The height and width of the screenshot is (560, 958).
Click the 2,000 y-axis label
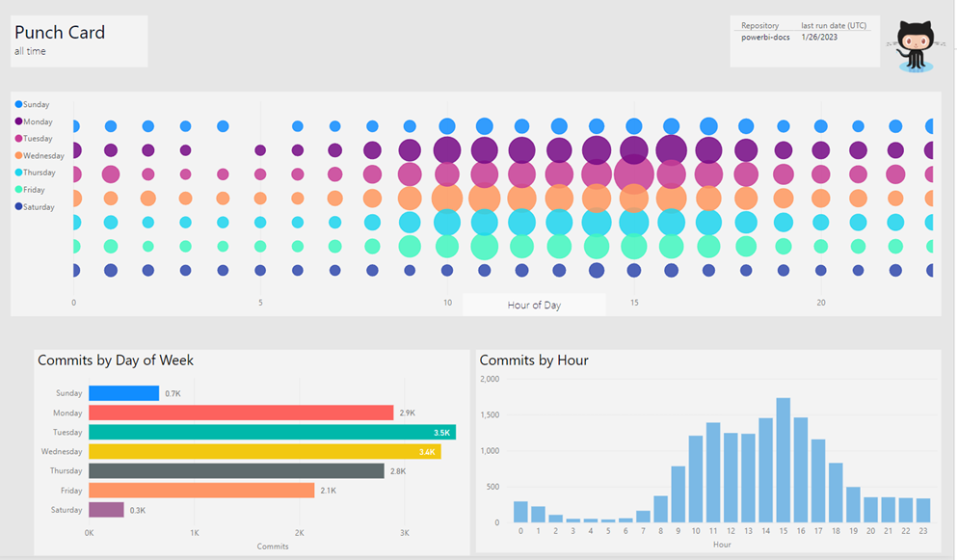490,379
